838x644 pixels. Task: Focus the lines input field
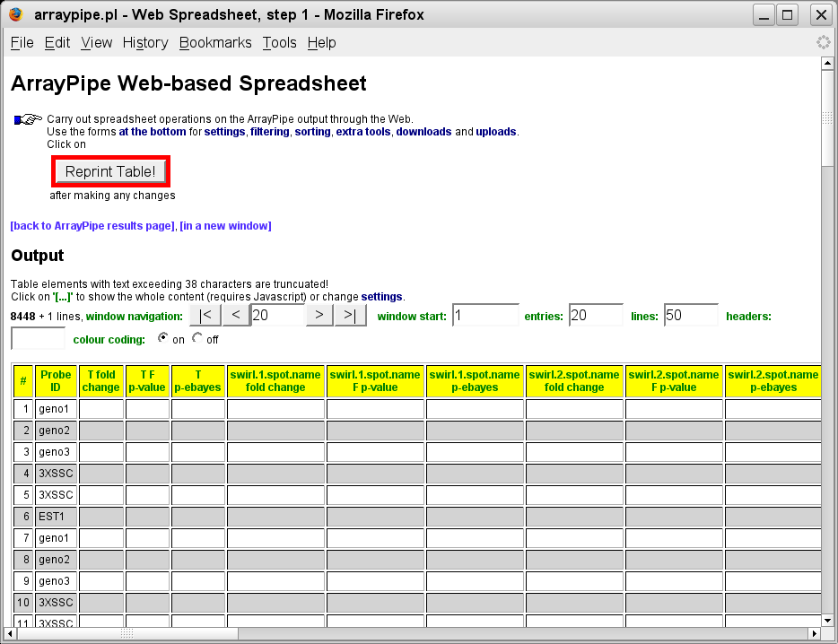pyautogui.click(x=691, y=316)
